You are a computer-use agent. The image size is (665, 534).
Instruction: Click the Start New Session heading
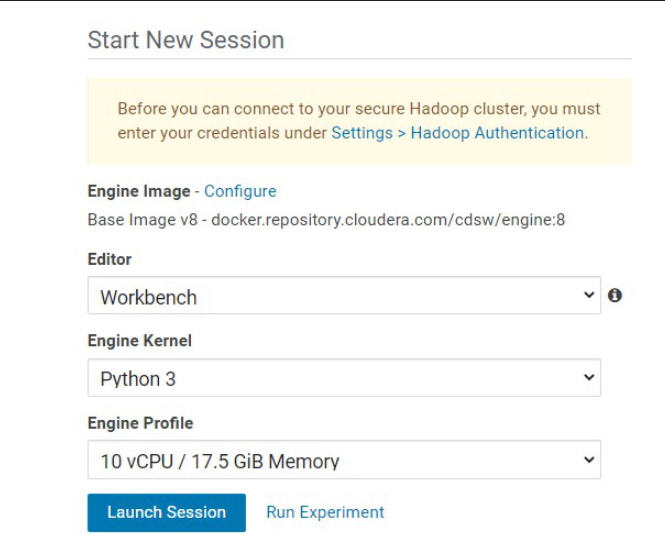coord(186,40)
